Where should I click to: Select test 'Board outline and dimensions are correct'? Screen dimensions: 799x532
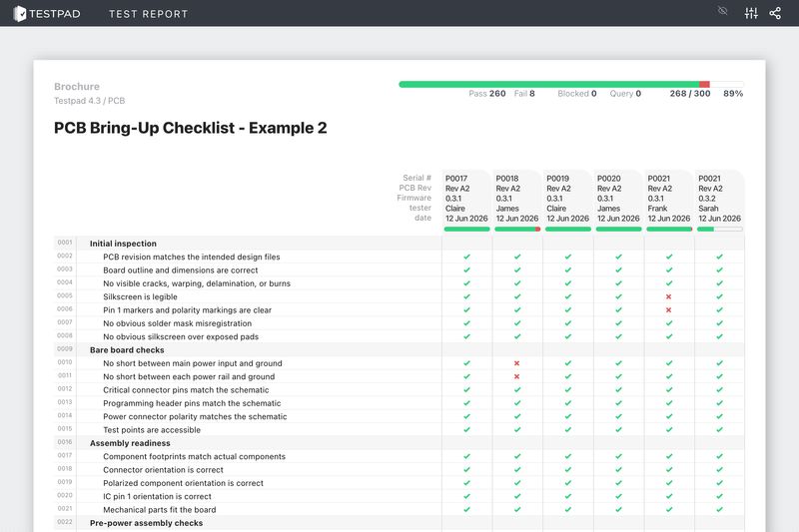click(x=181, y=270)
